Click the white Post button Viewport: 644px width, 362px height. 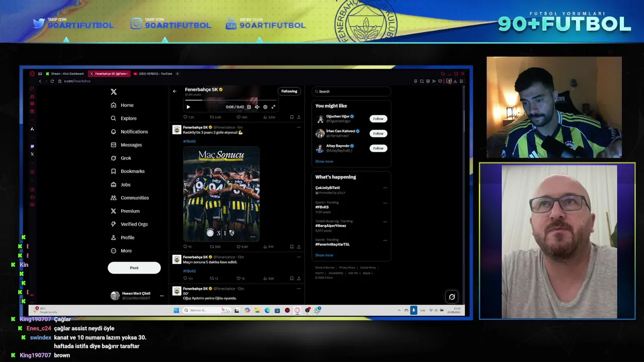pyautogui.click(x=134, y=267)
